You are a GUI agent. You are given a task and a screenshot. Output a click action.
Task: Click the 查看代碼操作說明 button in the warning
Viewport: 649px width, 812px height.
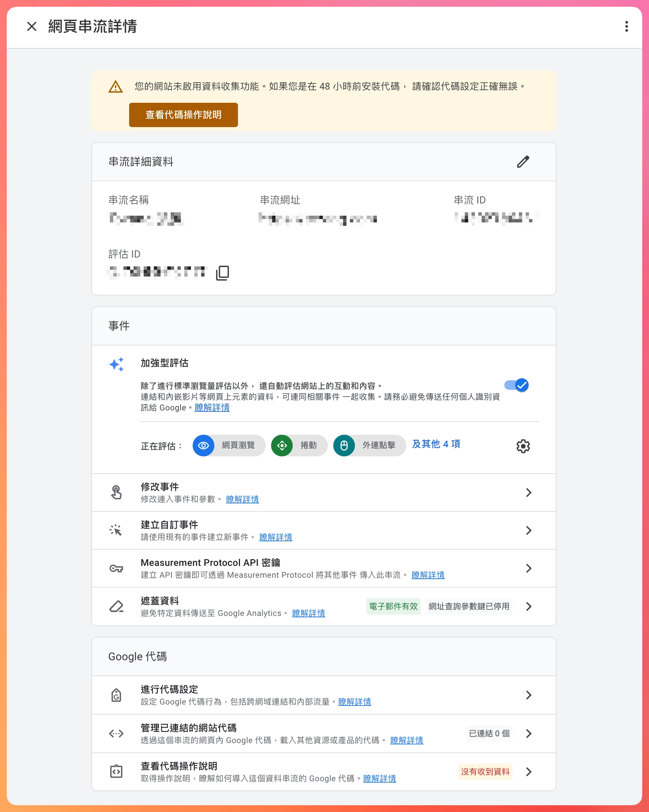pyautogui.click(x=183, y=115)
